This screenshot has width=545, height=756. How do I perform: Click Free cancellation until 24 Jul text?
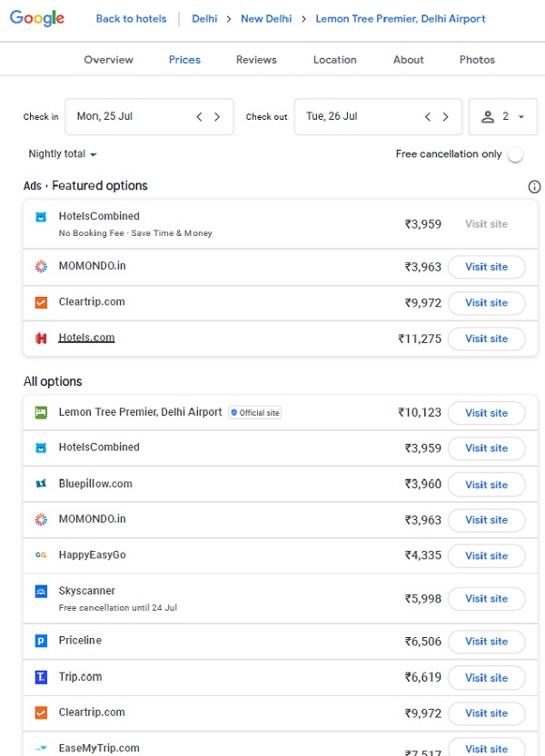pos(118,607)
